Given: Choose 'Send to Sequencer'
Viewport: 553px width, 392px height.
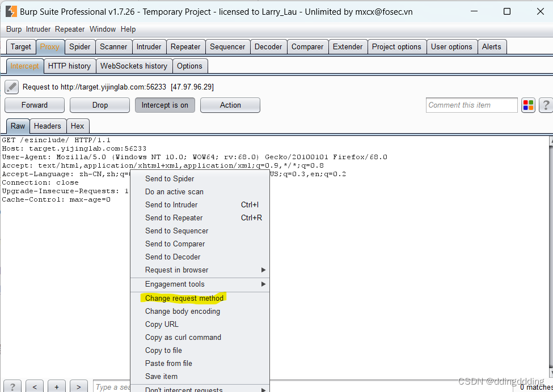Looking at the screenshot, I should coord(200,231).
